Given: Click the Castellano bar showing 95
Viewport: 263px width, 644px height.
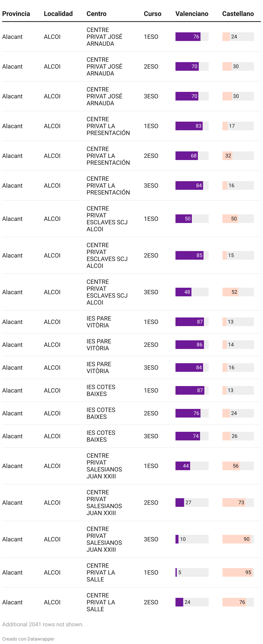Looking at the screenshot, I should point(237,572).
